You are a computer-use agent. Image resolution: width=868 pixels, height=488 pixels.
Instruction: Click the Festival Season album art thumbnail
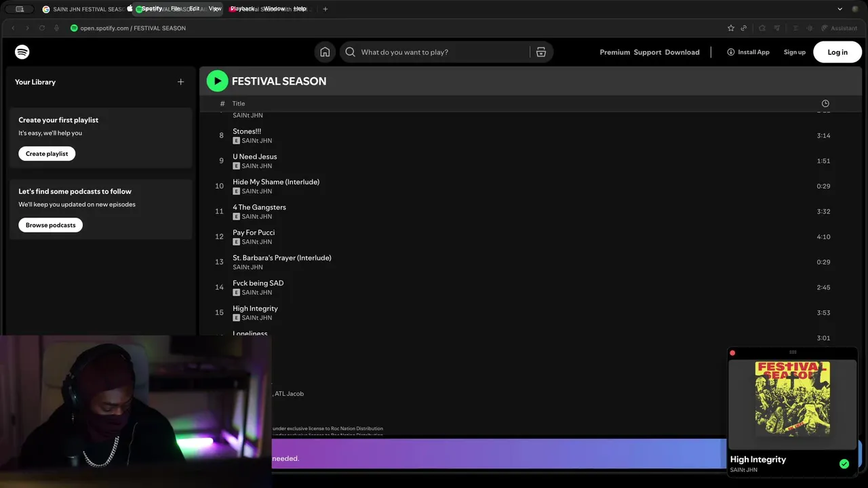pyautogui.click(x=793, y=399)
